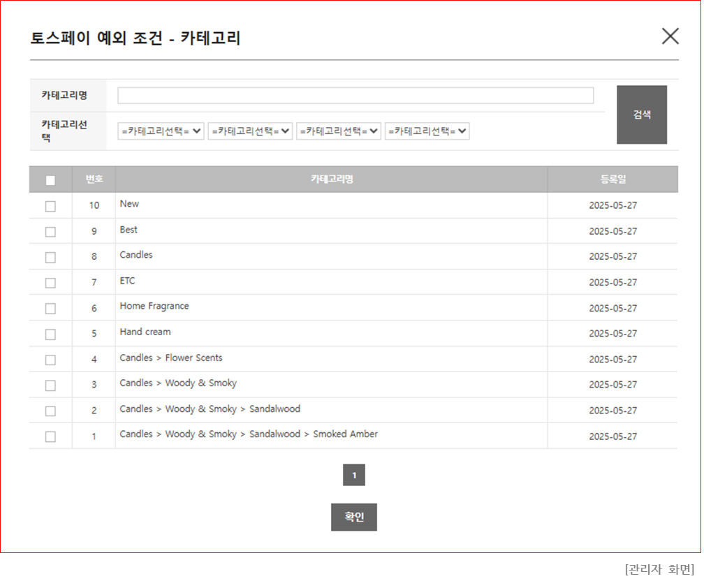Mark the Hand cream category checkbox

pyautogui.click(x=50, y=335)
